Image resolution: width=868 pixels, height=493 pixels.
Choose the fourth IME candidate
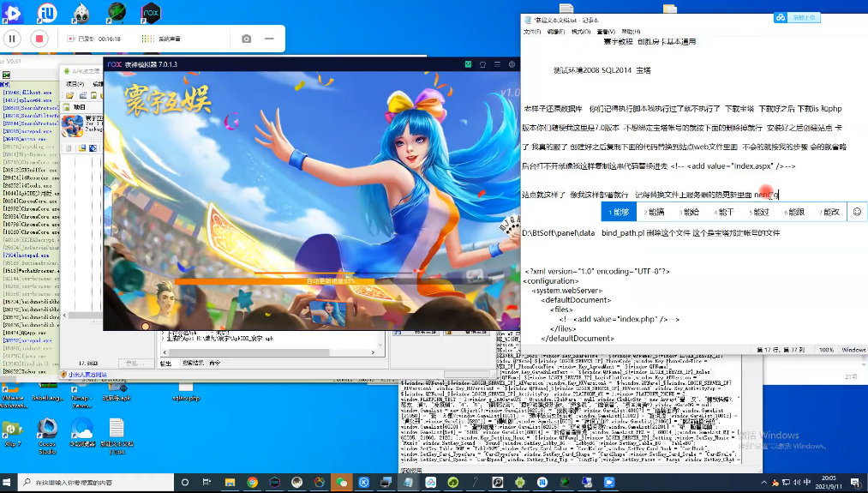point(724,212)
